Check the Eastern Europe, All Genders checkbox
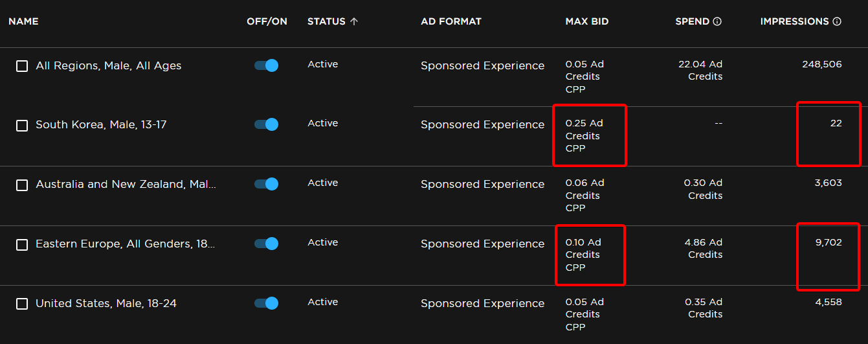Screen dimensions: 868x344 (22, 244)
